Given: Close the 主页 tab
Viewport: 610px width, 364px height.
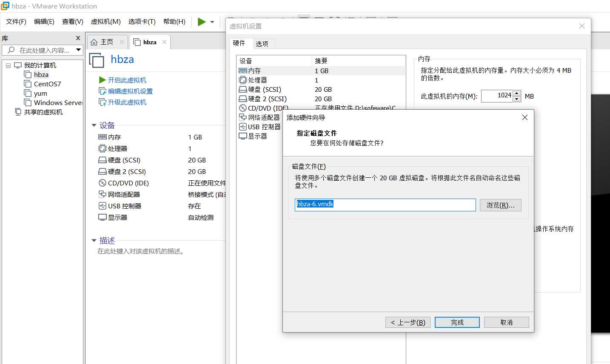Looking at the screenshot, I should [122, 42].
